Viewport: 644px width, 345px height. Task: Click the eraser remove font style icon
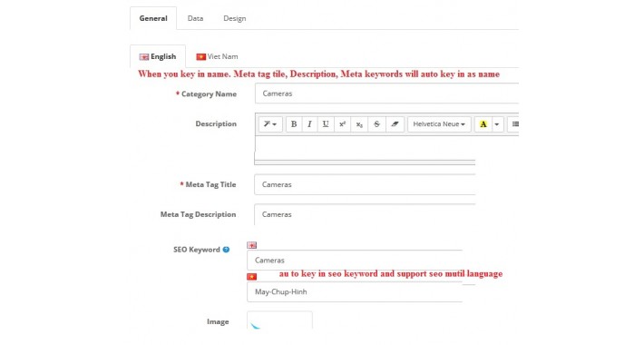pos(395,123)
